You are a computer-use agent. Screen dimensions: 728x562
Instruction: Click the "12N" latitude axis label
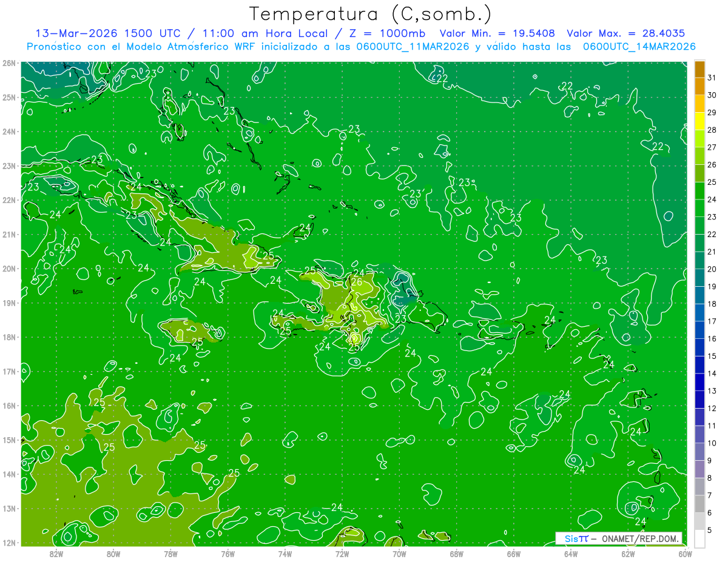pos(8,543)
